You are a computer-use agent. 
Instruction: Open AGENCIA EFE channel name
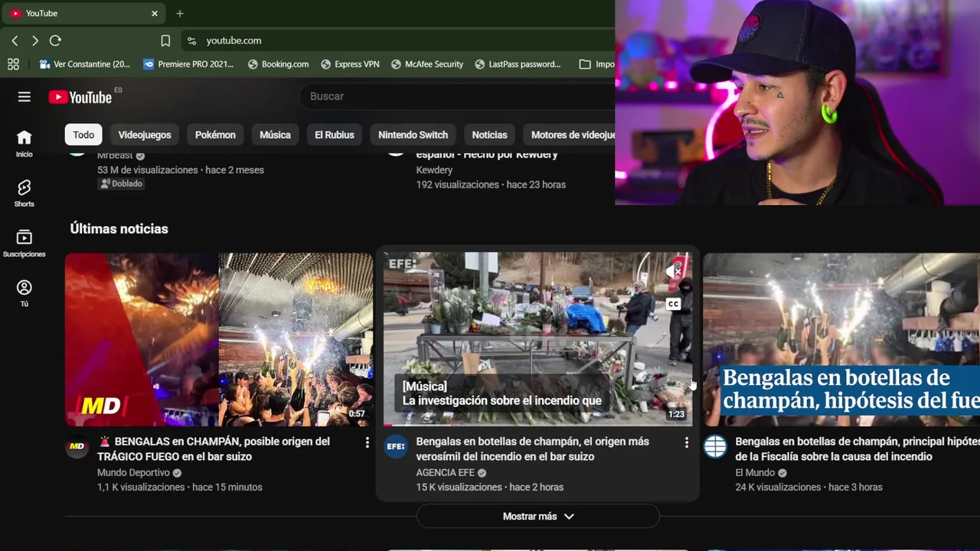pyautogui.click(x=445, y=473)
